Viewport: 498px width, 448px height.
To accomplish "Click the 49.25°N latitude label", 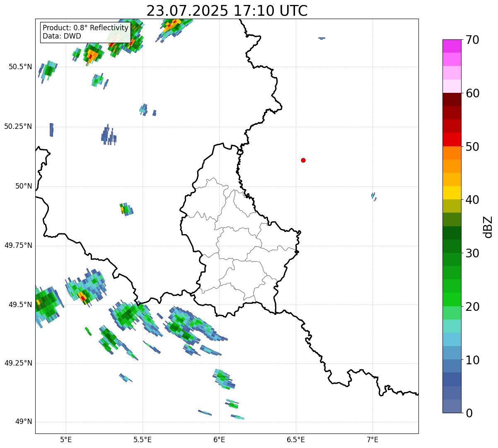I will pos(18,363).
